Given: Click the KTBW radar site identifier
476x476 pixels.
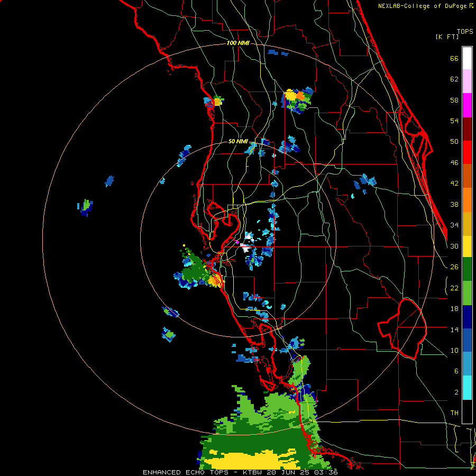Looking at the screenshot, I should (x=252, y=472).
